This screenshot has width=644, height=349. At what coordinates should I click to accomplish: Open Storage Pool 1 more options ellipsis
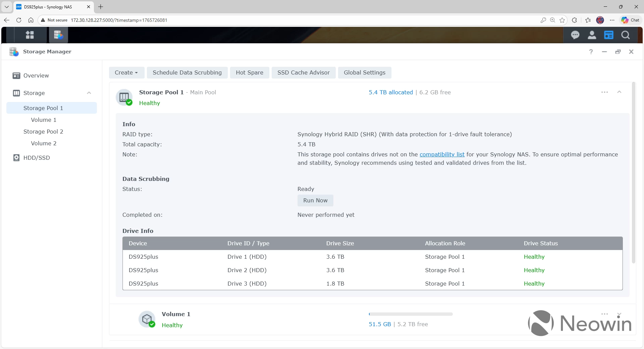[604, 92]
